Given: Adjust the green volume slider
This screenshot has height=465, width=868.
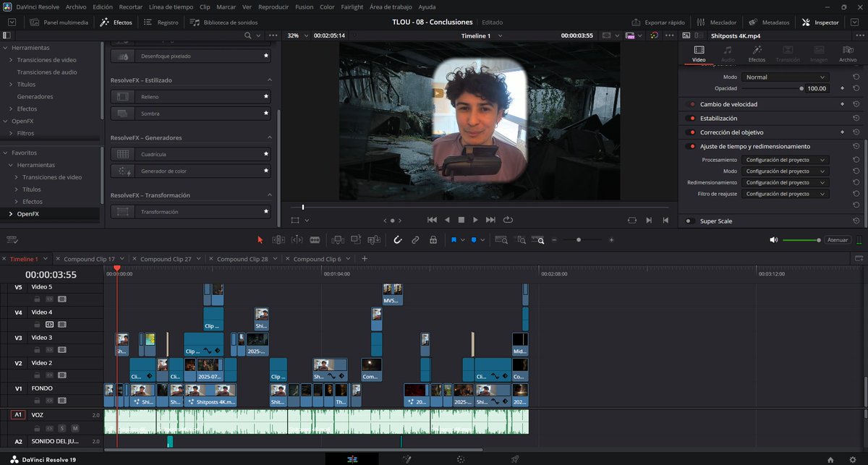Looking at the screenshot, I should [x=801, y=239].
